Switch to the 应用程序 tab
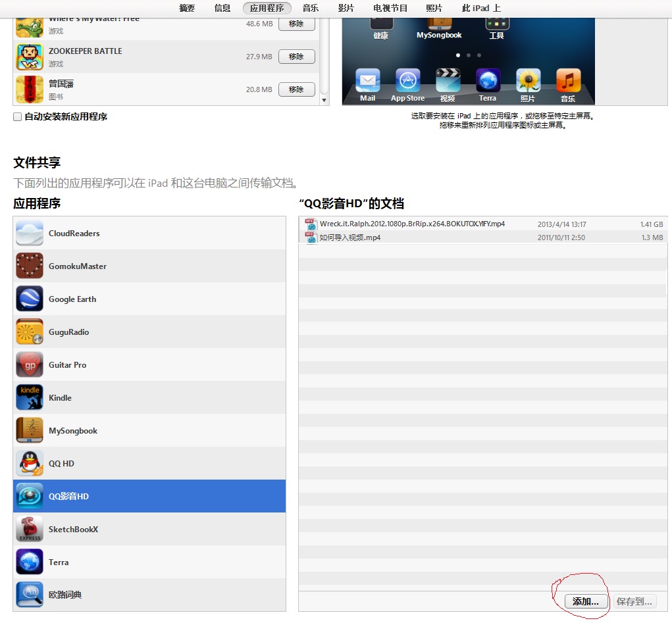The width and height of the screenshot is (672, 623). click(x=267, y=8)
